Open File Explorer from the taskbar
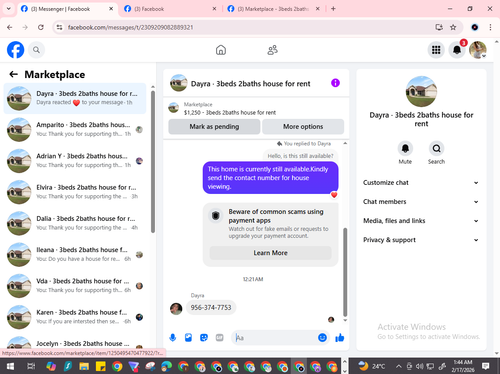Screen dimensions: 500x374 [84, 367]
